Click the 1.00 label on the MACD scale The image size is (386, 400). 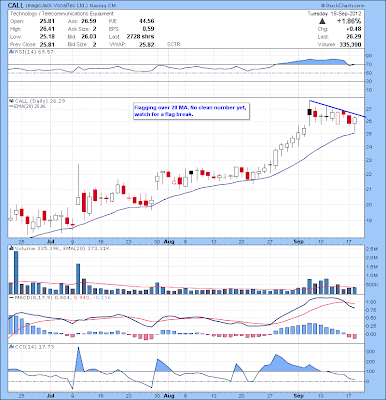[372, 302]
